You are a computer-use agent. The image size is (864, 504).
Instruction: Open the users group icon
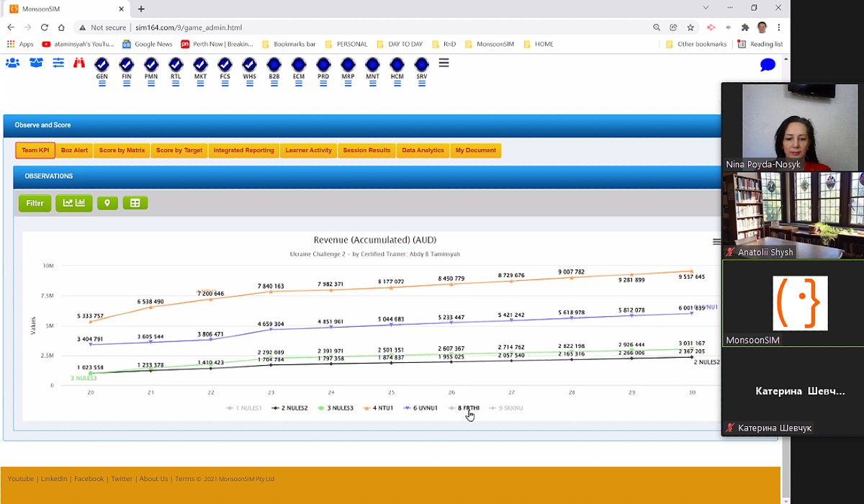[12, 63]
